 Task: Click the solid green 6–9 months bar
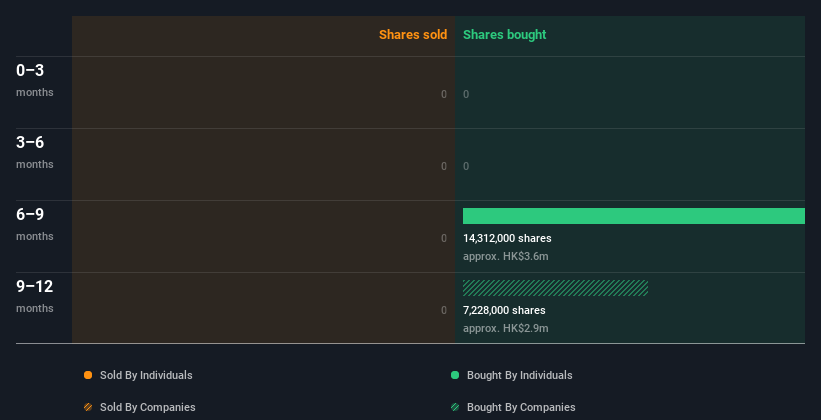[634, 216]
